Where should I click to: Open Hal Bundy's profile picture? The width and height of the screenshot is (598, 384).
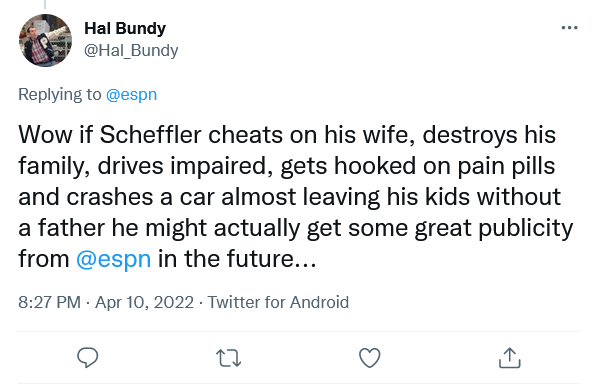coord(45,40)
